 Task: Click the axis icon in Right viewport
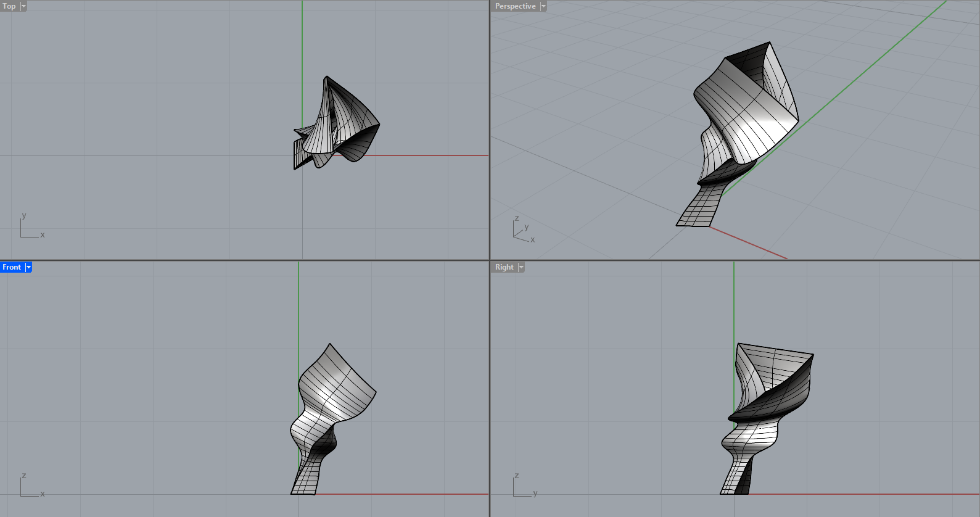click(x=525, y=486)
